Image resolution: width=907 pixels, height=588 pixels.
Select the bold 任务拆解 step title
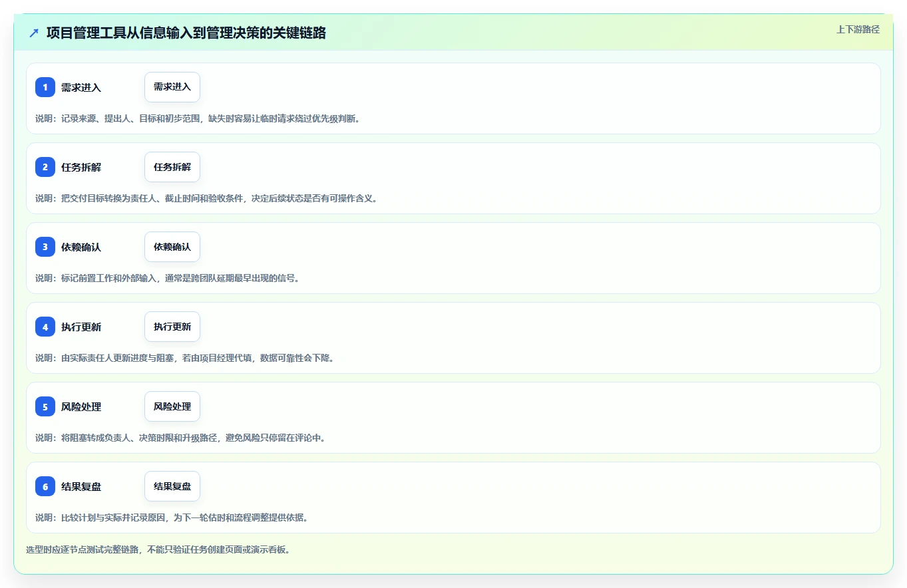pyautogui.click(x=81, y=167)
